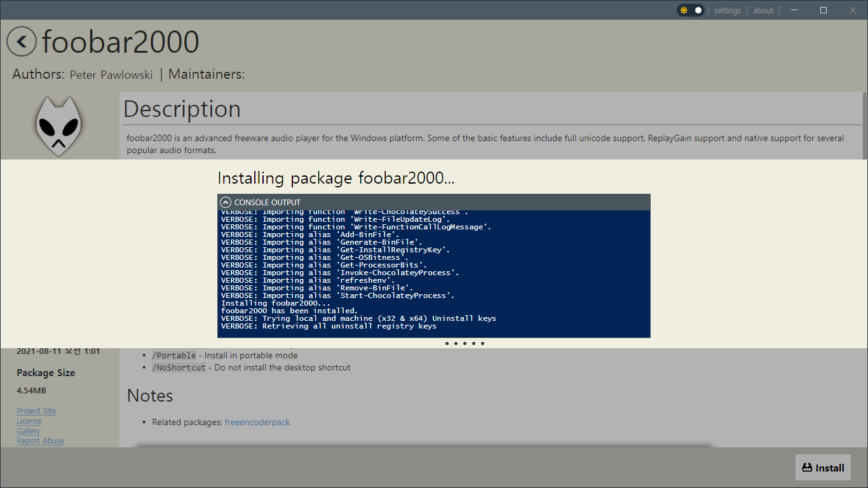
Task: Click the 'Installing package foobar2000...' heading
Action: (x=336, y=178)
